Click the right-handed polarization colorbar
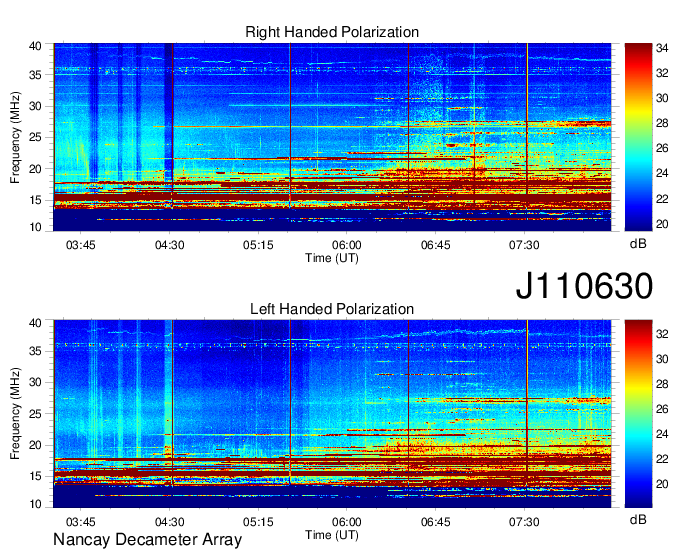Viewport: 680px width, 552px height. coord(638,137)
